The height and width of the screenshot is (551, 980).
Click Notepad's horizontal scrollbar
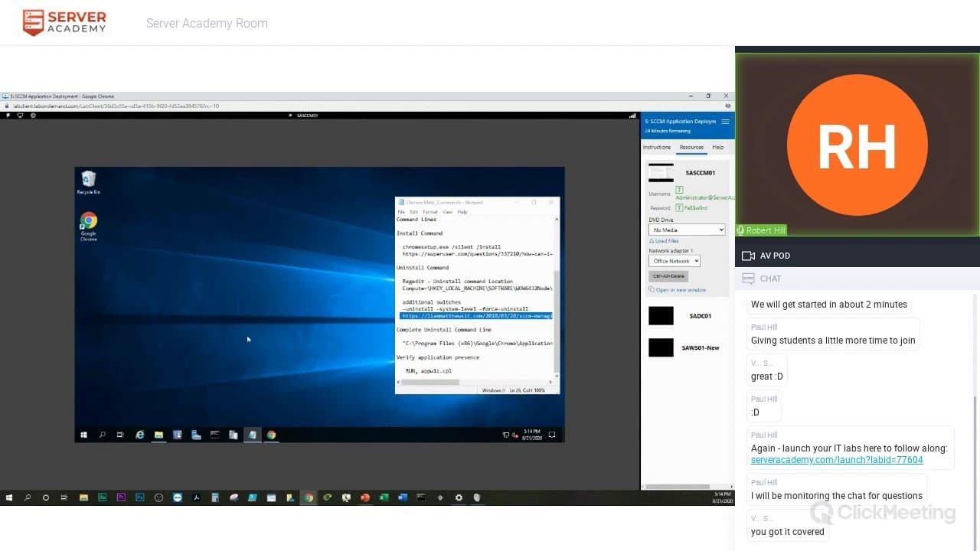(475, 381)
